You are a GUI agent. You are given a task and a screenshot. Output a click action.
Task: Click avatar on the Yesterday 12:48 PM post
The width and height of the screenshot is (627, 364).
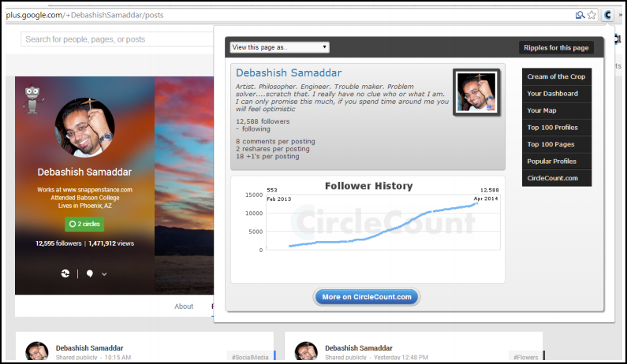point(306,351)
